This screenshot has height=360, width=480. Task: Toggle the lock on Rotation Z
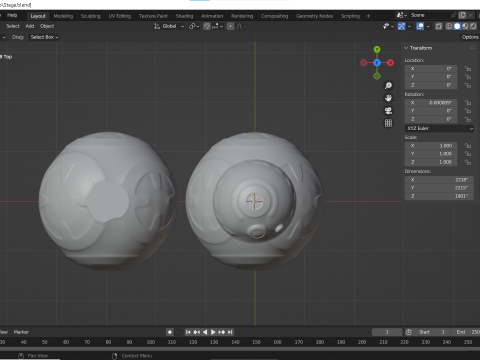pyautogui.click(x=468, y=119)
